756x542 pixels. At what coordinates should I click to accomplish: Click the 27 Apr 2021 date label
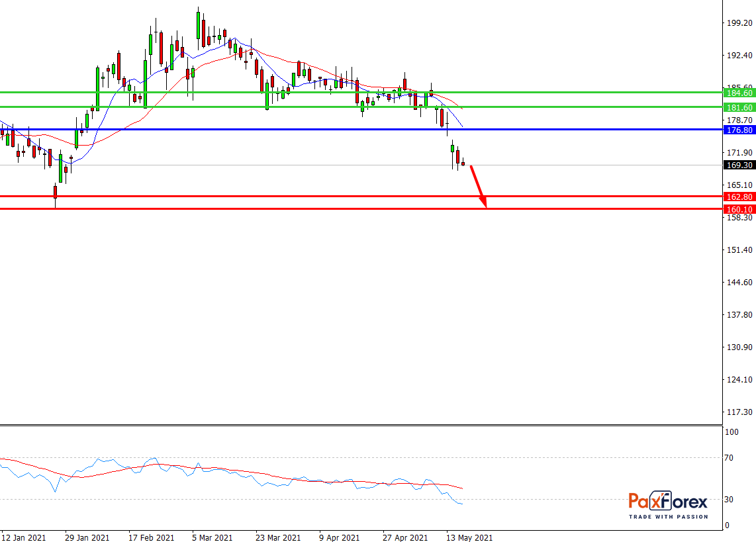tap(406, 537)
